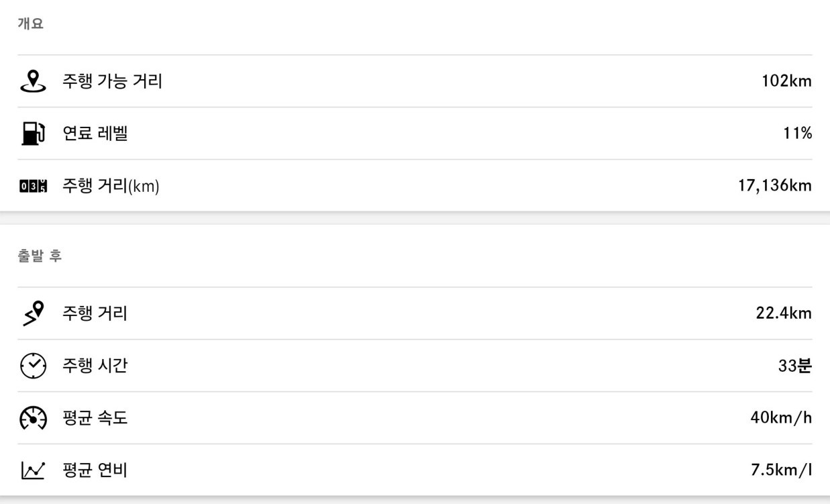Click the 11% fuel level value
This screenshot has width=830, height=504.
point(797,134)
